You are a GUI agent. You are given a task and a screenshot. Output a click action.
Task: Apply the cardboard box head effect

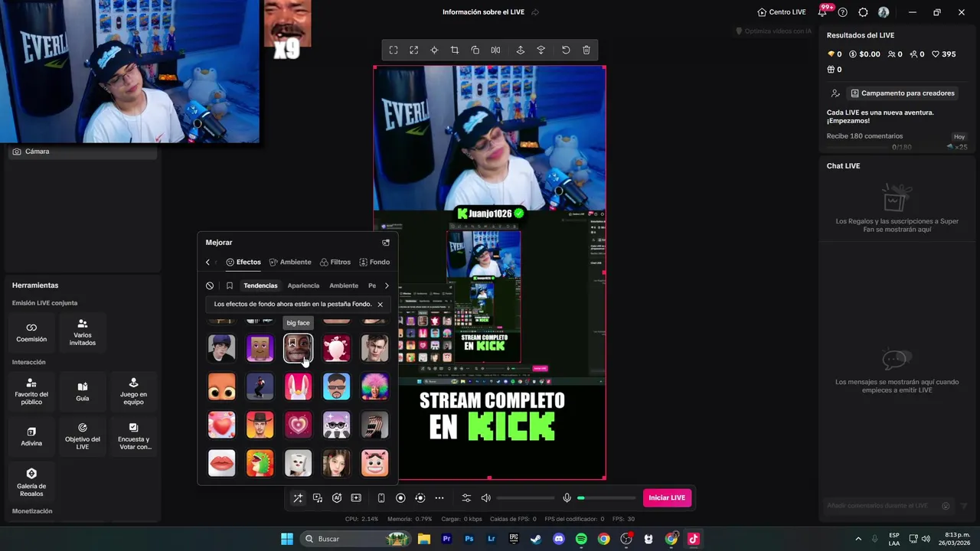click(x=260, y=348)
